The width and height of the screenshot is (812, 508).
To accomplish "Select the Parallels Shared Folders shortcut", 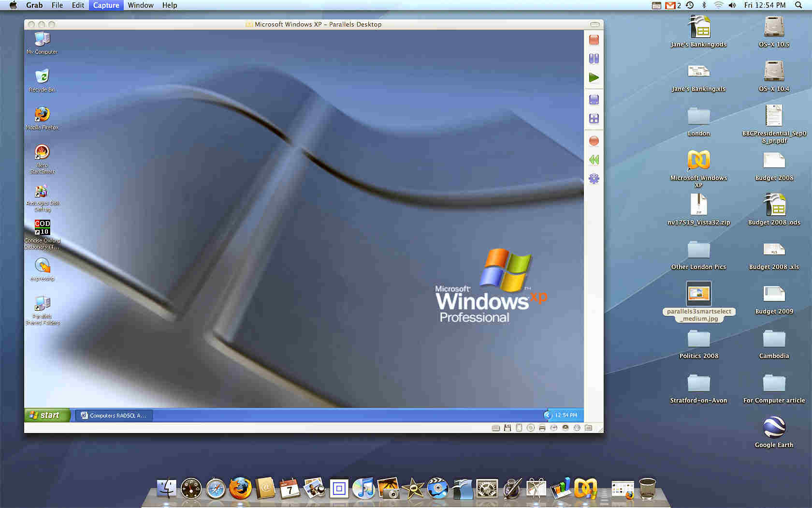I will 42,310.
